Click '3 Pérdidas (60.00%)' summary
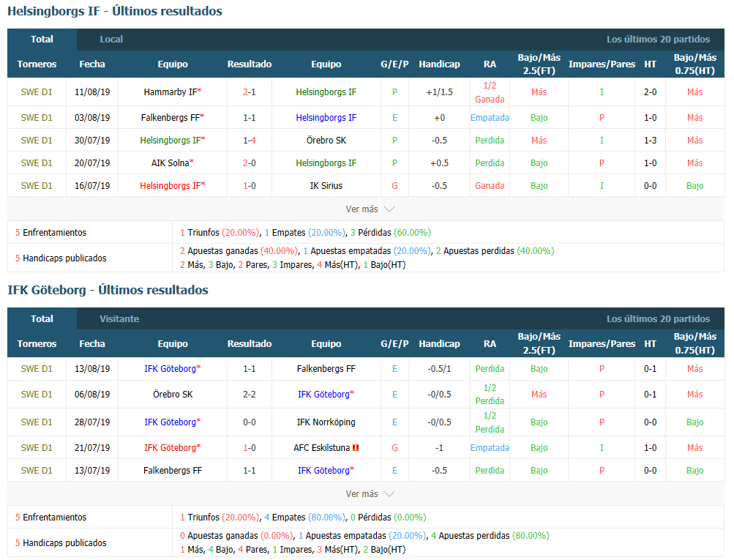Screen dimensions: 734x560 pos(390,233)
